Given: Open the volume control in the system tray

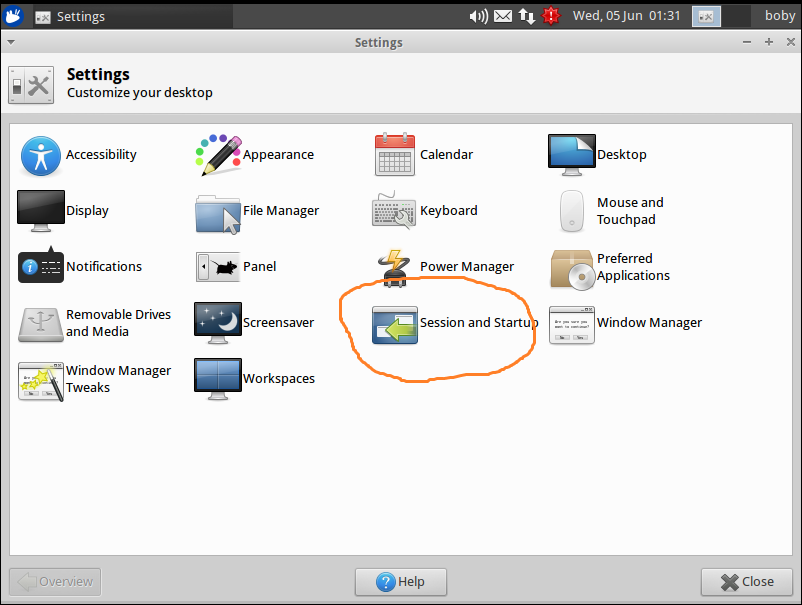Looking at the screenshot, I should [x=478, y=15].
